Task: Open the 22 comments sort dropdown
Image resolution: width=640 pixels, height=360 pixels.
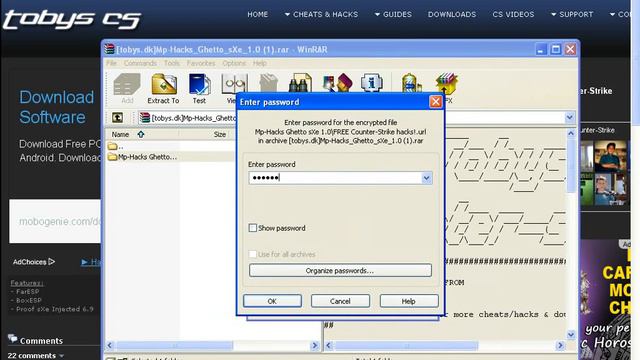Action: 36,356
